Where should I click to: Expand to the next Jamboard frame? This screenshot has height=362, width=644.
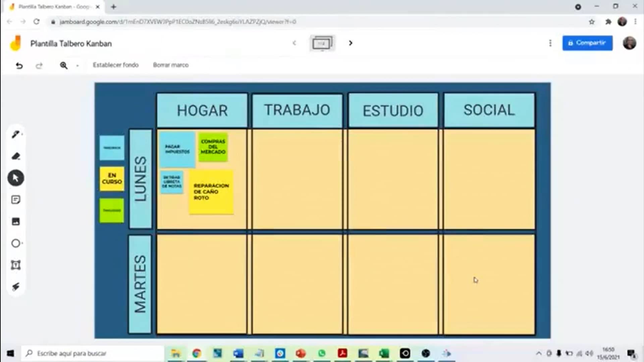click(351, 43)
